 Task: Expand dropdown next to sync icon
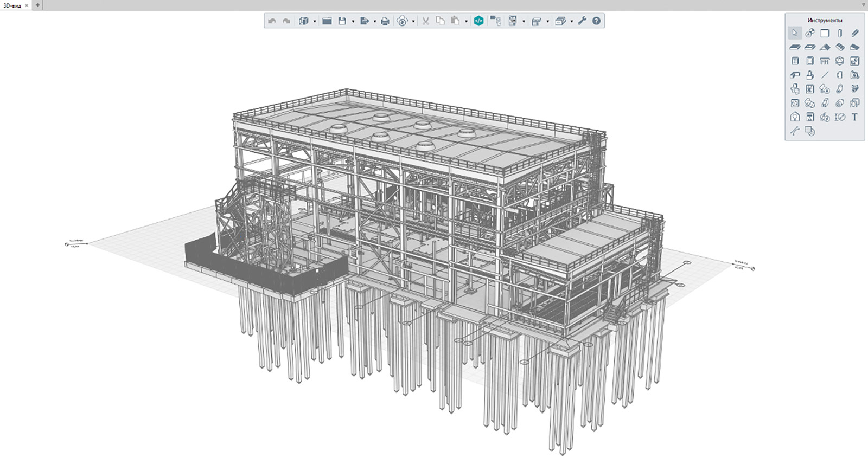click(413, 22)
